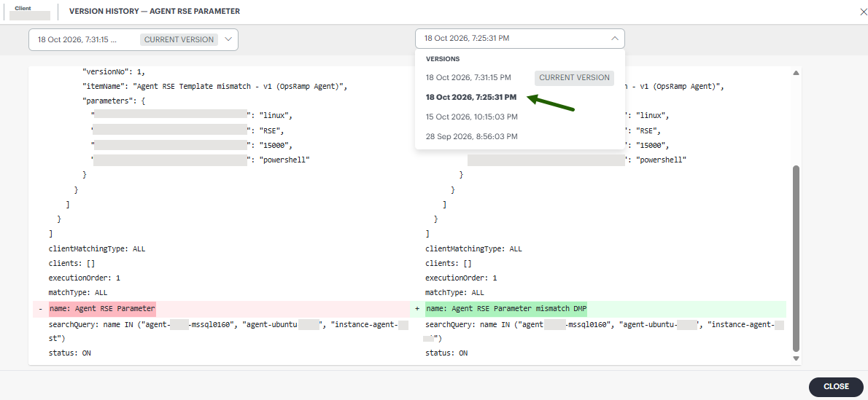The width and height of the screenshot is (868, 400).
Task: Choose version 28 Sep 2026, 8:56:03 PM
Action: click(472, 136)
